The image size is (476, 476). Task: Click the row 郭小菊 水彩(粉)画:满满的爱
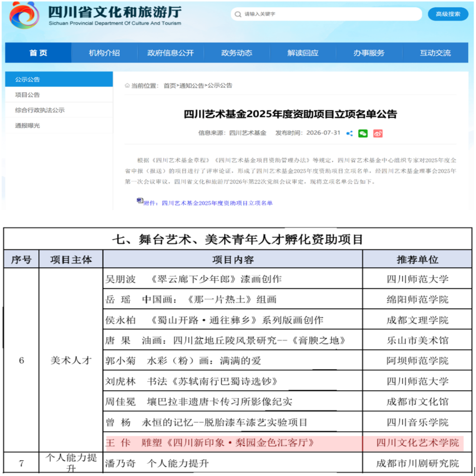[x=233, y=361]
